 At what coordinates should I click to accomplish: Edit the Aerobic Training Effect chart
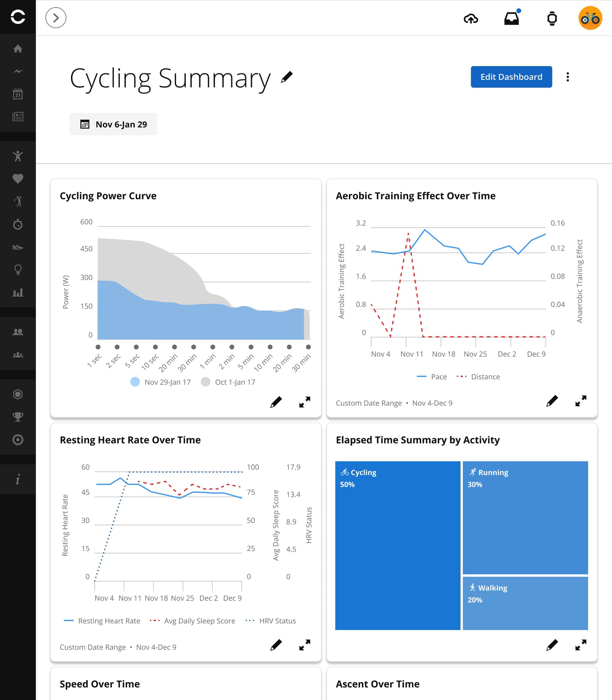coord(552,401)
